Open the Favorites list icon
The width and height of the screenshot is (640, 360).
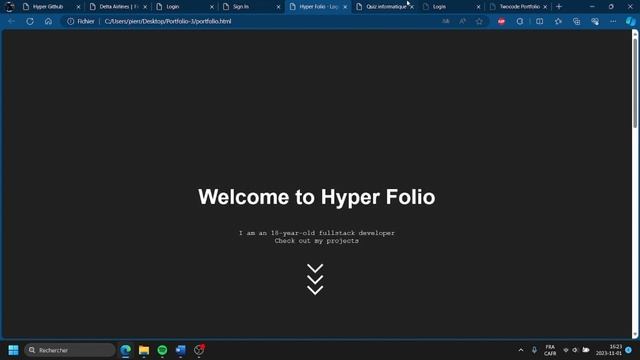[x=558, y=21]
